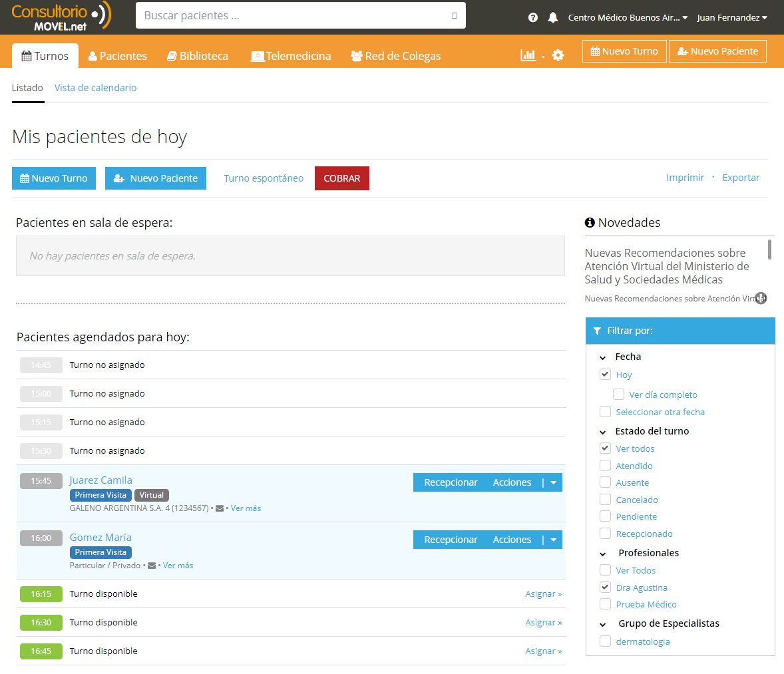Click Asignar for the 16:15 slot
This screenshot has height=674, width=784.
[x=544, y=594]
